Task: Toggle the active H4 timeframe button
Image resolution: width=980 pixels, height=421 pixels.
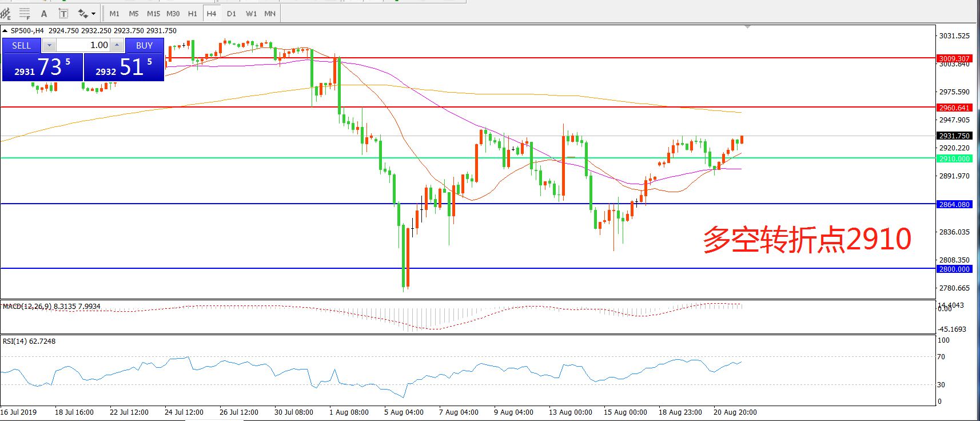Action: coord(212,14)
